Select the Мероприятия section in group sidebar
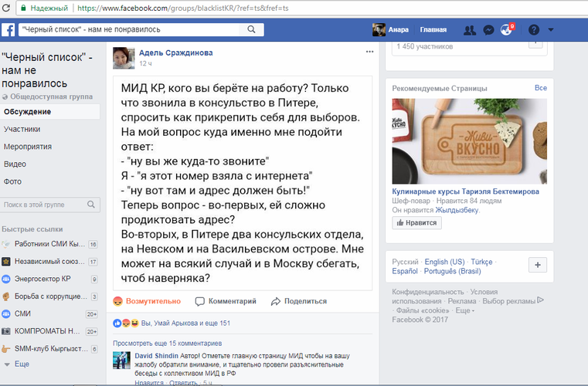The width and height of the screenshot is (588, 386). (28, 147)
